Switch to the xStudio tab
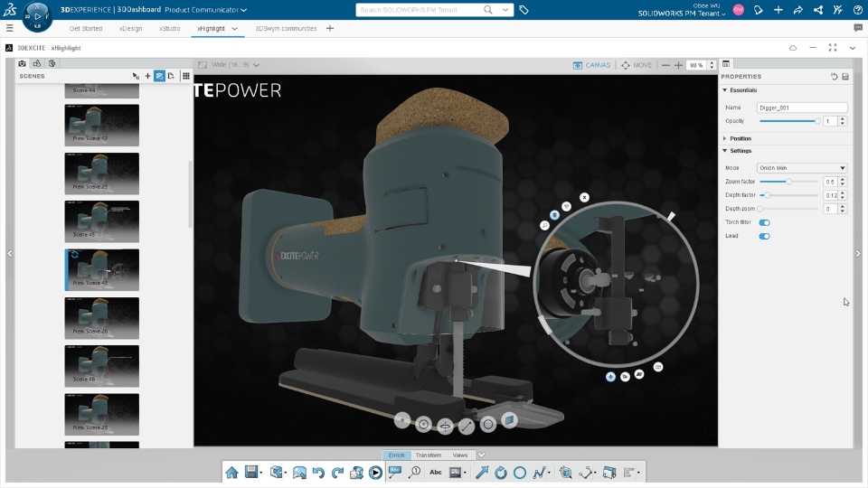Screen dimensions: 868x488 (169, 28)
